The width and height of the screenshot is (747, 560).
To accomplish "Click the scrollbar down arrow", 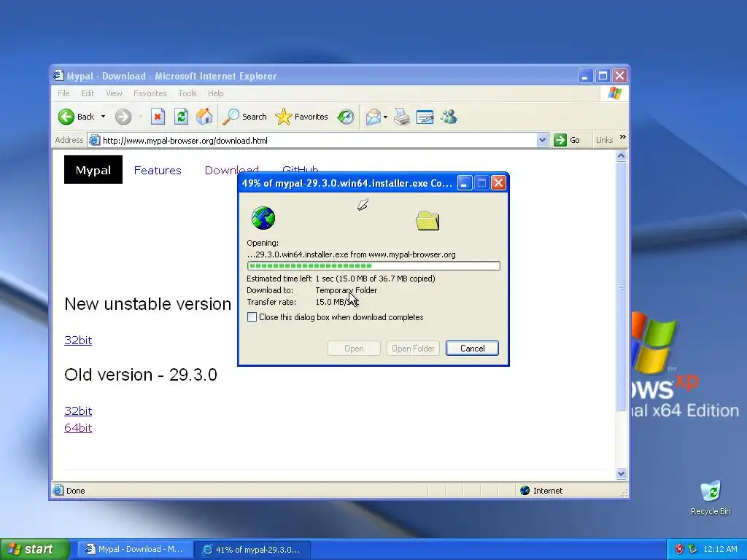I will coord(621,473).
